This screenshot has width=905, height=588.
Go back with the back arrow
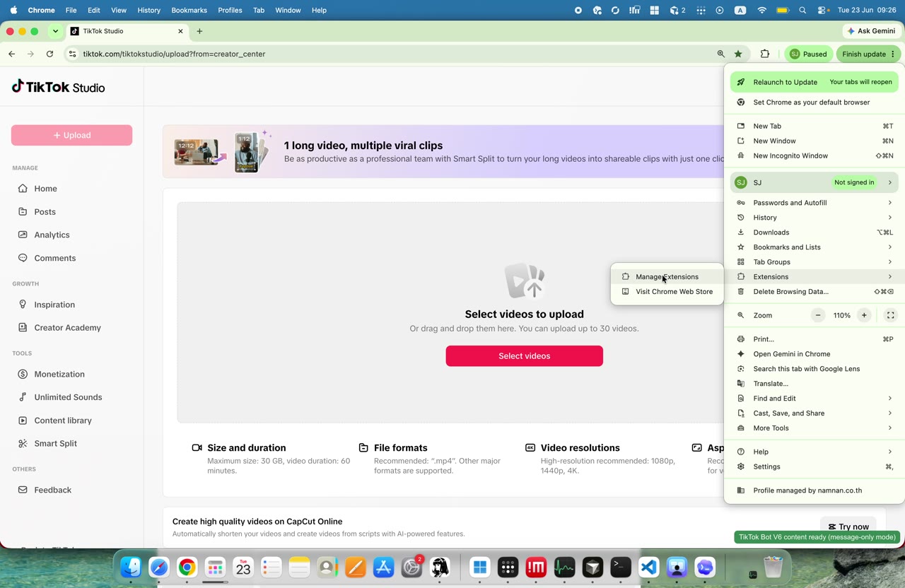pos(11,54)
